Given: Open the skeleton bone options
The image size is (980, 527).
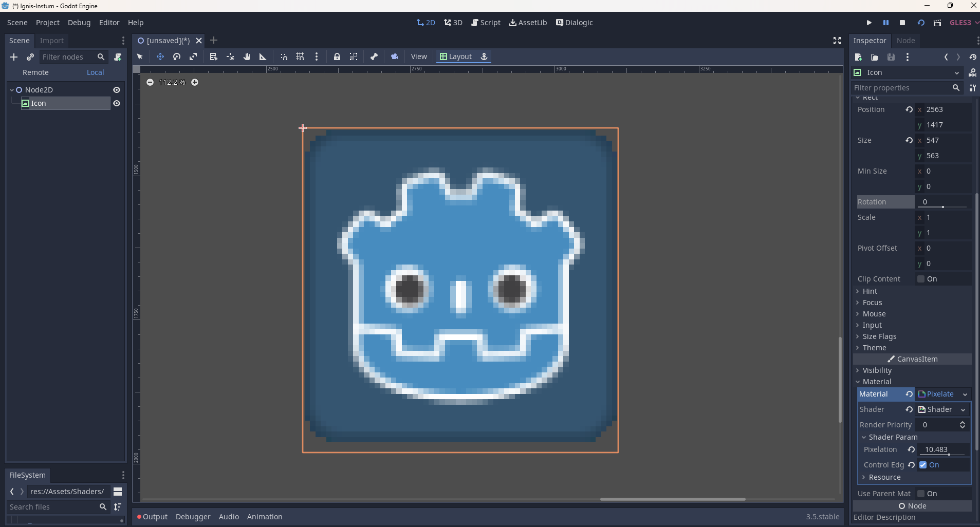Looking at the screenshot, I should click(x=374, y=57).
